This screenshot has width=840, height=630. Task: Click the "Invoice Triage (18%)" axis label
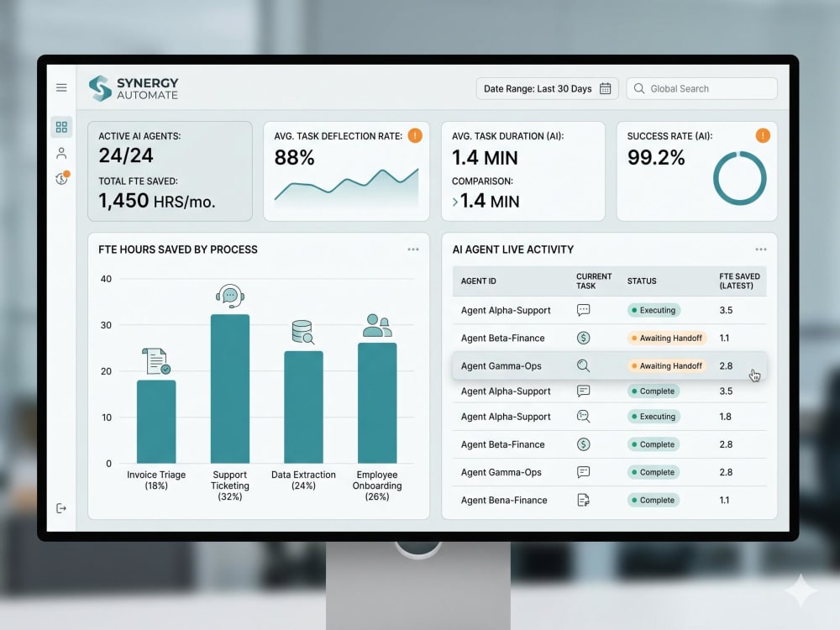tap(156, 480)
